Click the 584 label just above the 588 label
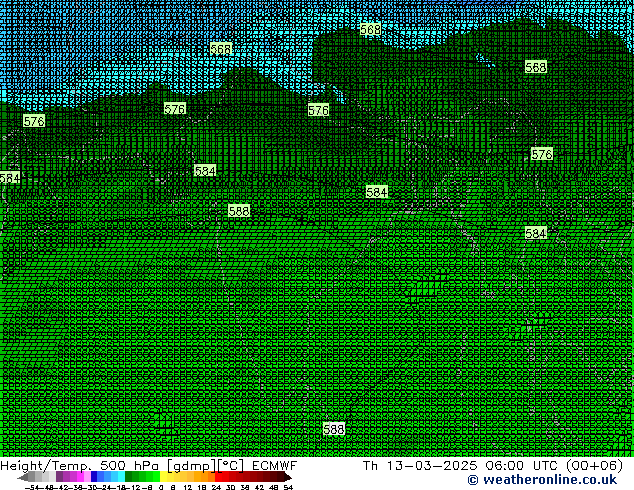Screen dimensions: 634x490 coord(205,171)
